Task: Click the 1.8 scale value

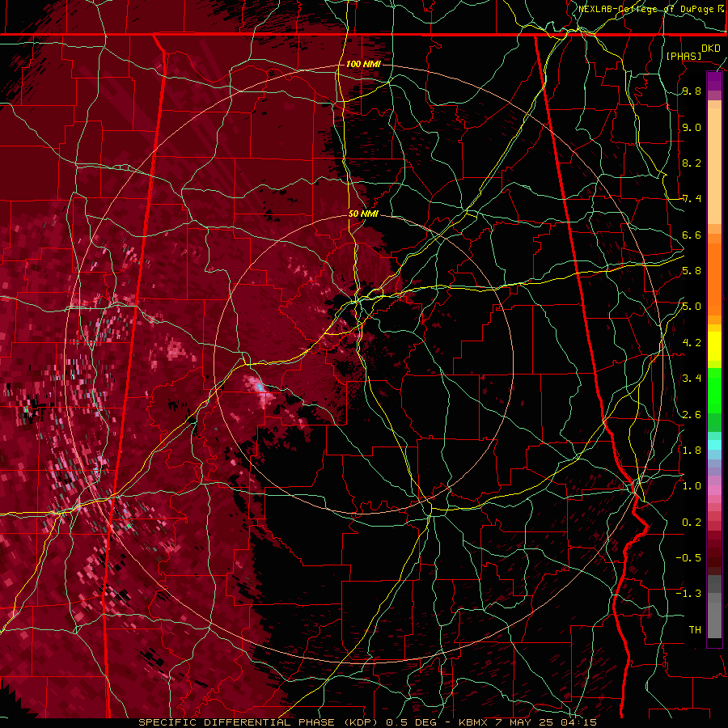Action: tap(692, 451)
